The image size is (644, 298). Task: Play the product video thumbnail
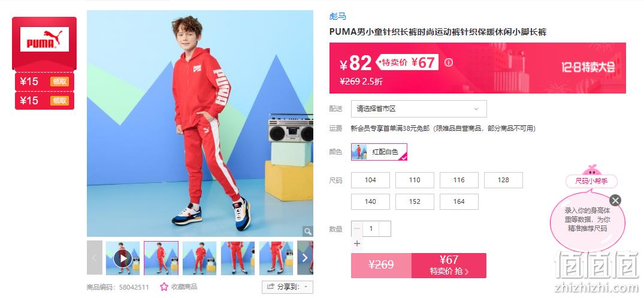tap(123, 258)
